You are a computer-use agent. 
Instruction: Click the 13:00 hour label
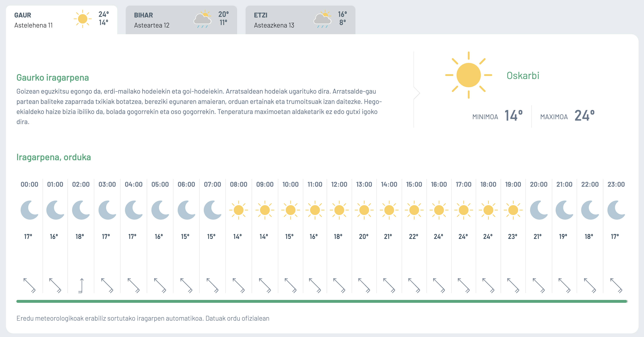(x=364, y=184)
